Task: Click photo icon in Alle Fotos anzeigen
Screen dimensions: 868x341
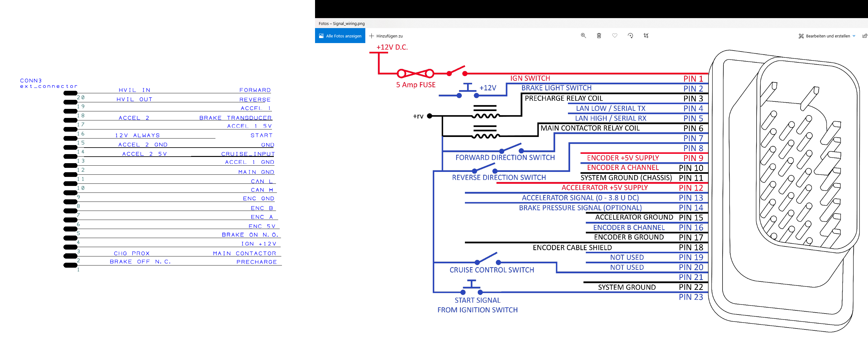Action: [321, 36]
